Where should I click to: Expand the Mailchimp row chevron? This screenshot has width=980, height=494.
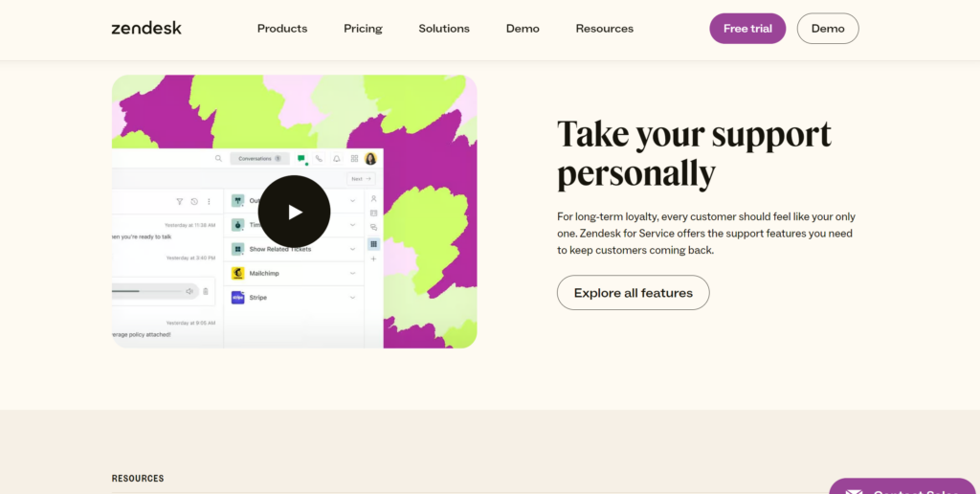352,273
